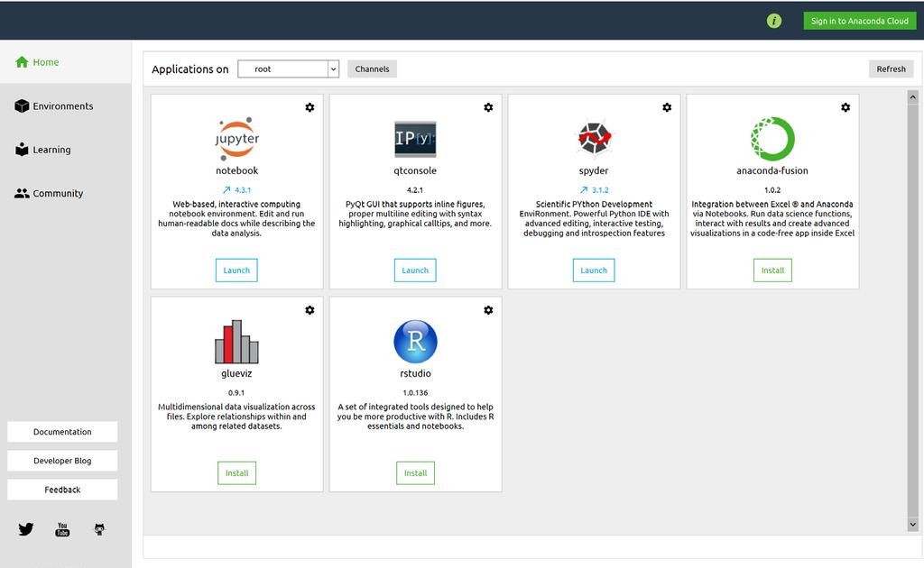Click the RStudio blue R logo
The image size is (924, 568).
point(415,342)
